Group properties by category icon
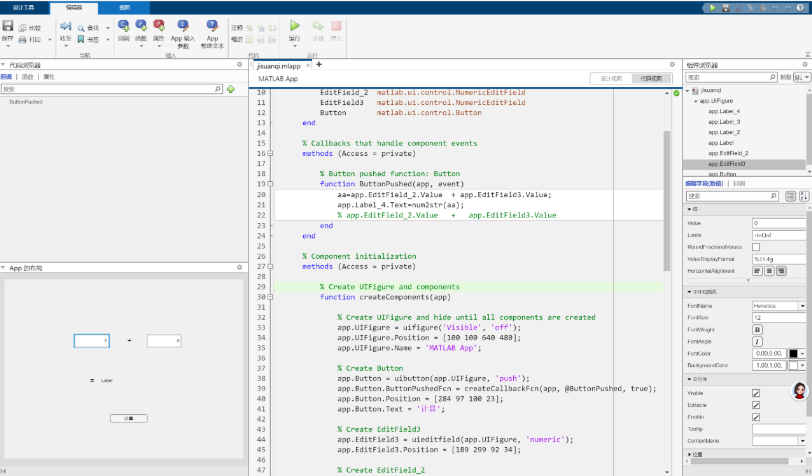This screenshot has height=476, width=812. click(790, 196)
